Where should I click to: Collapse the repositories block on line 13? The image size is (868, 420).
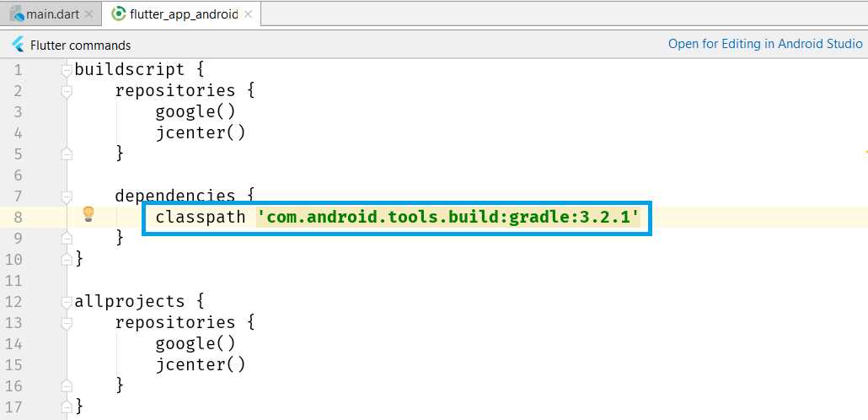[x=67, y=323]
